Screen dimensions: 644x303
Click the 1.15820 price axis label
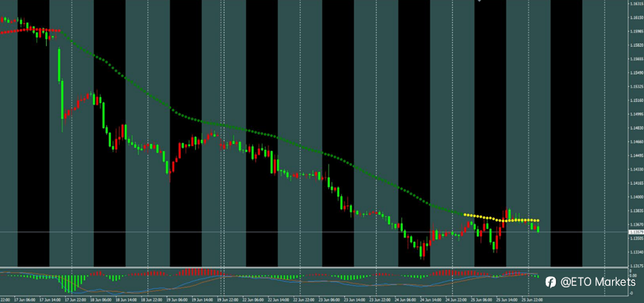click(637, 45)
